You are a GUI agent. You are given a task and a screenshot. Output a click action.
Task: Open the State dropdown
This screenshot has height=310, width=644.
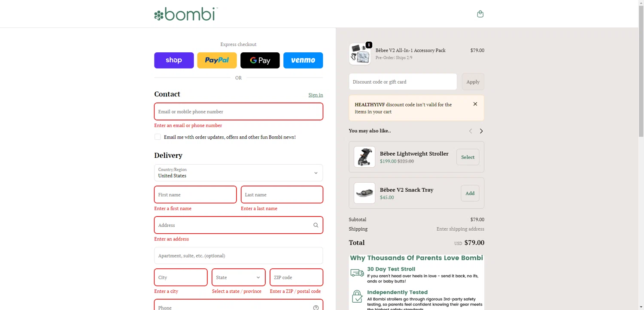[238, 277]
